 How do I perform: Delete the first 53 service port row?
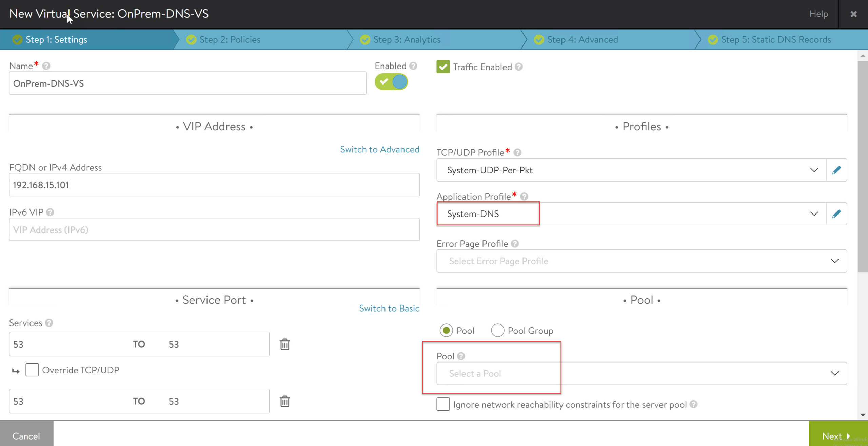284,344
